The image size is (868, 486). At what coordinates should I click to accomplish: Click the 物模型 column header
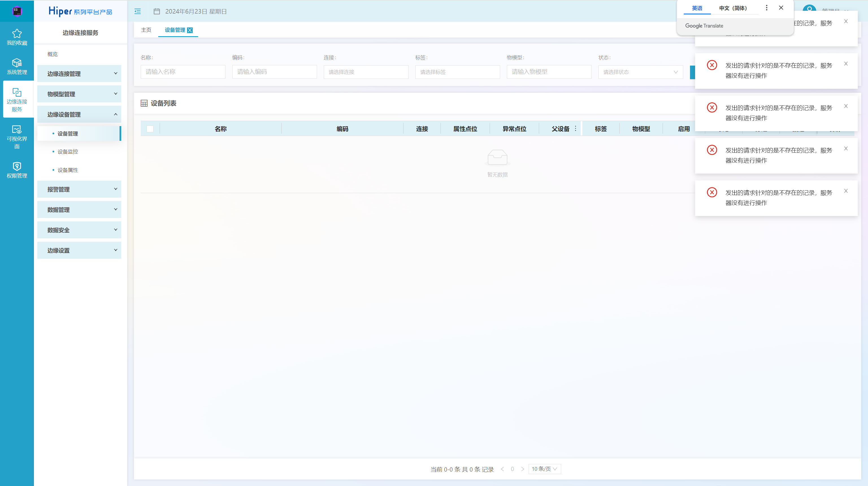[641, 129]
